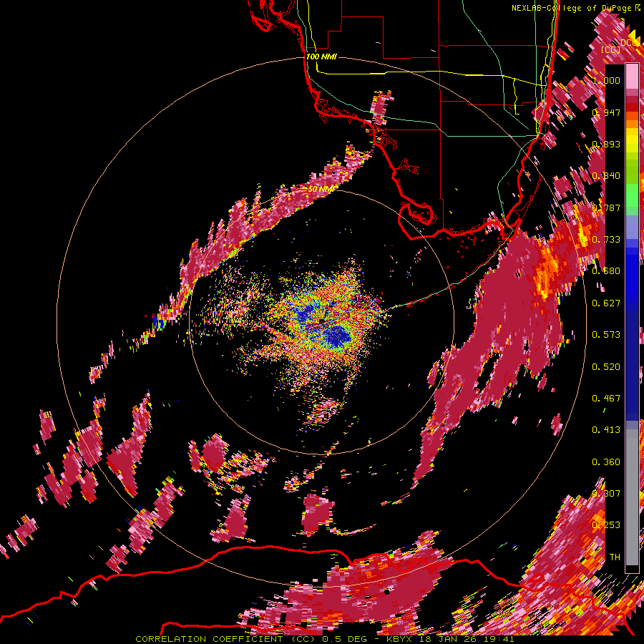Click the "100 NMI" range ring label

point(321,57)
